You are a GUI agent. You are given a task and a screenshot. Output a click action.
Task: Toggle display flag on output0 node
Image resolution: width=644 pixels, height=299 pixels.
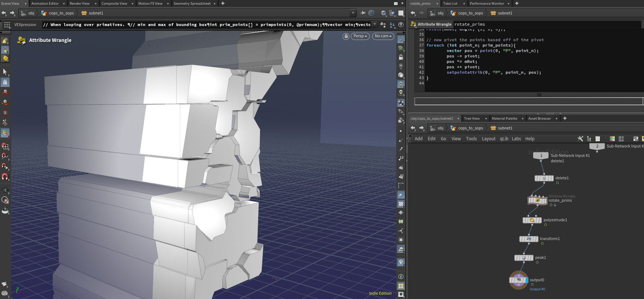coord(527,280)
